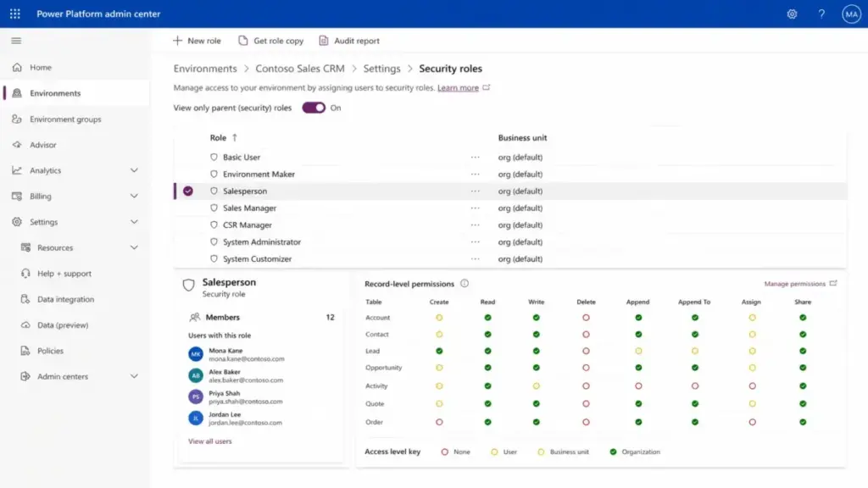
Task: Click the Data (preview) icon
Action: [x=25, y=324]
